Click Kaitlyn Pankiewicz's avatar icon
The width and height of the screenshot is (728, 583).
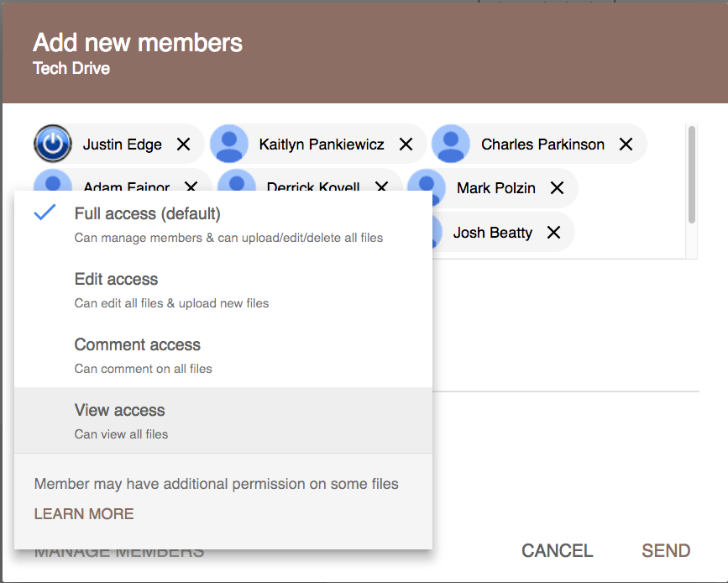229,144
